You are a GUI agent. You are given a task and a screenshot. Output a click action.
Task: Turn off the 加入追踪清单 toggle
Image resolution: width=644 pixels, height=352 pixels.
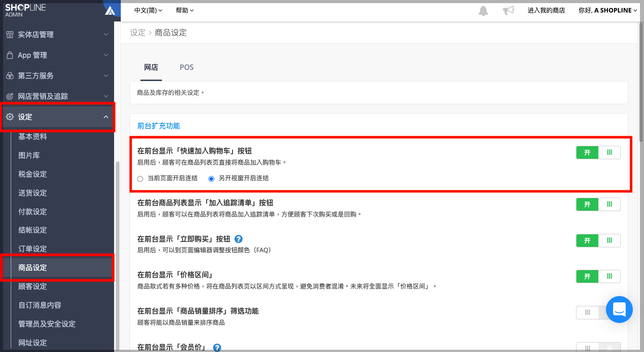tap(609, 204)
